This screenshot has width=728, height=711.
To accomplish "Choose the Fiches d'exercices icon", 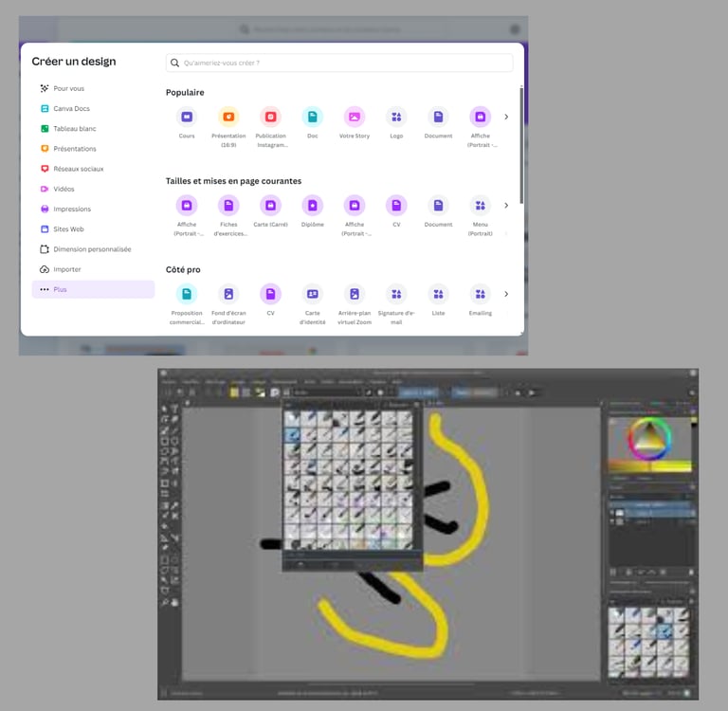I will coord(228,206).
